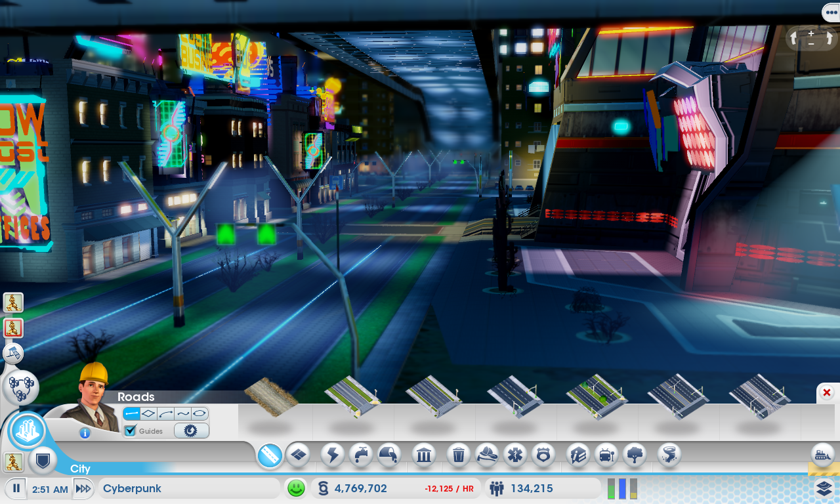Pause the game simulation
Screen dimensions: 840x504
pos(16,489)
